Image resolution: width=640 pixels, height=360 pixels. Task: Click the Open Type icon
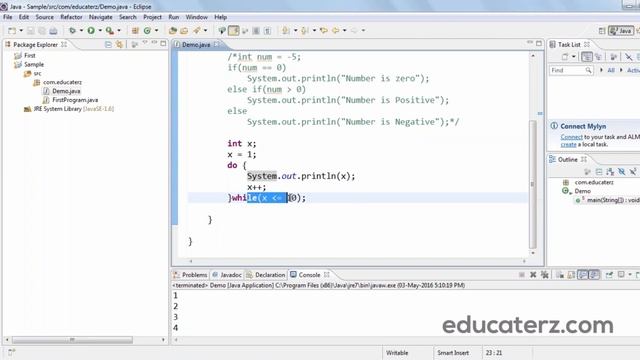[173, 31]
